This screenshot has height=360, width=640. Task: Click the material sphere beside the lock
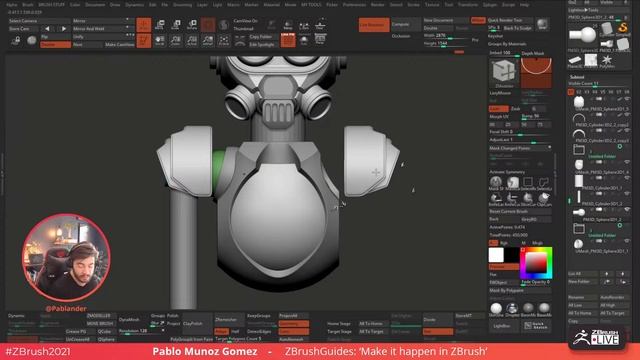click(31, 40)
